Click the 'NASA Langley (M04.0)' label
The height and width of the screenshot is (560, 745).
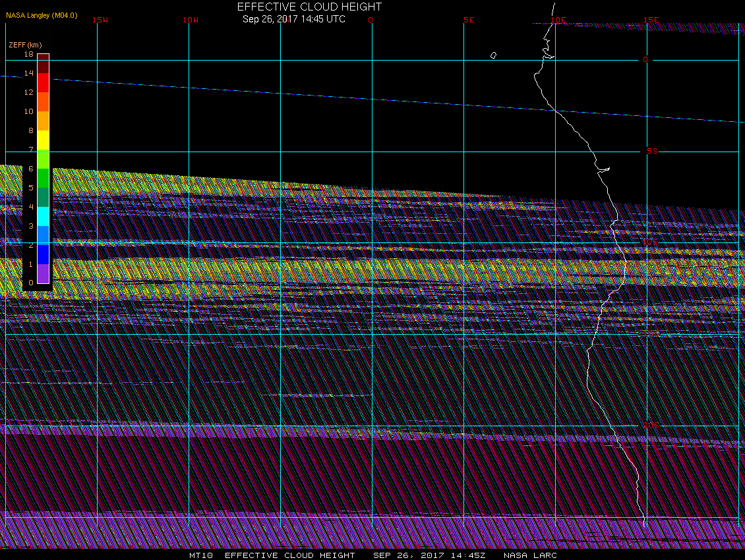coord(42,15)
